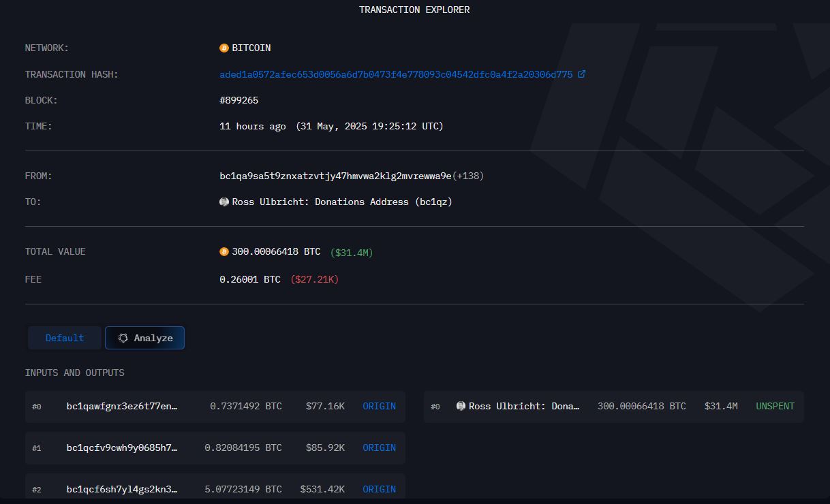The image size is (830, 504).
Task: Click the $85.92K value of input #1
Action: [325, 447]
